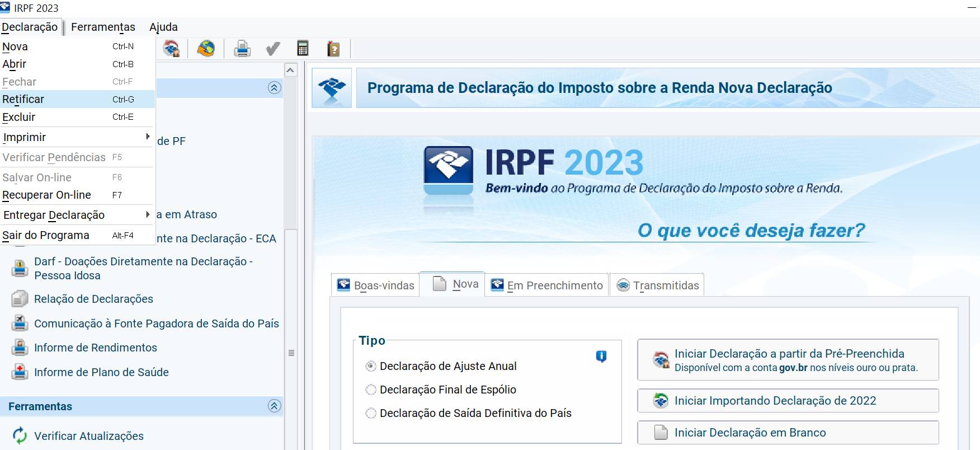Click the globe icon in the toolbar
Screen dimensions: 980x450
coord(206,49)
